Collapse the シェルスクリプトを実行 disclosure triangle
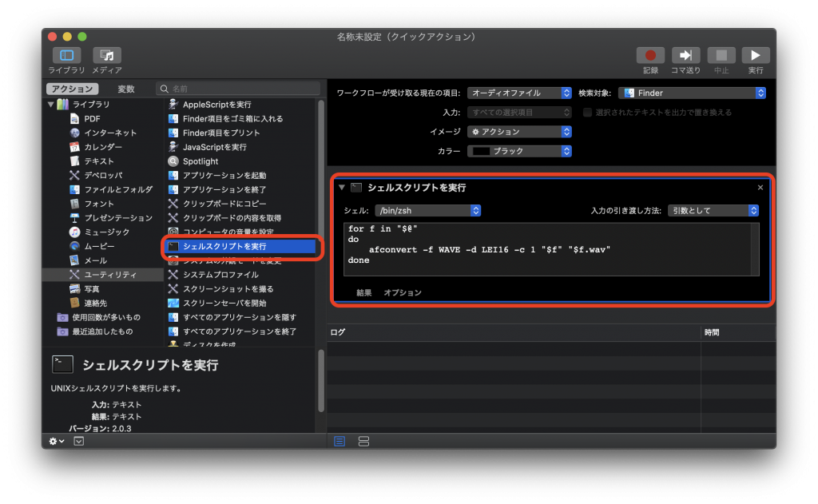Screen dimensions: 818x504 [x=342, y=187]
